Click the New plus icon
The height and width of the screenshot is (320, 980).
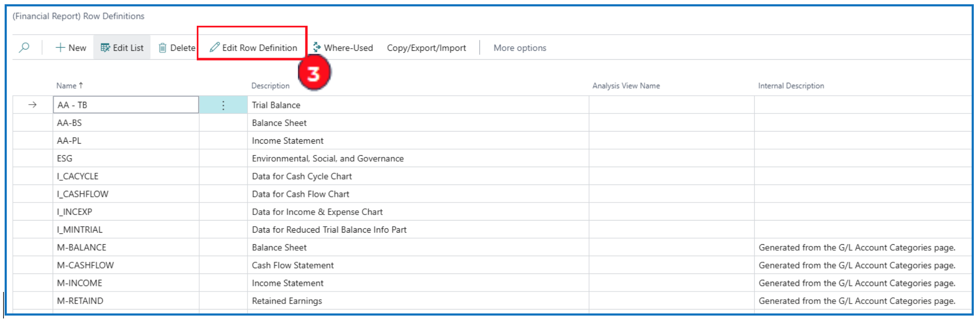pos(60,48)
